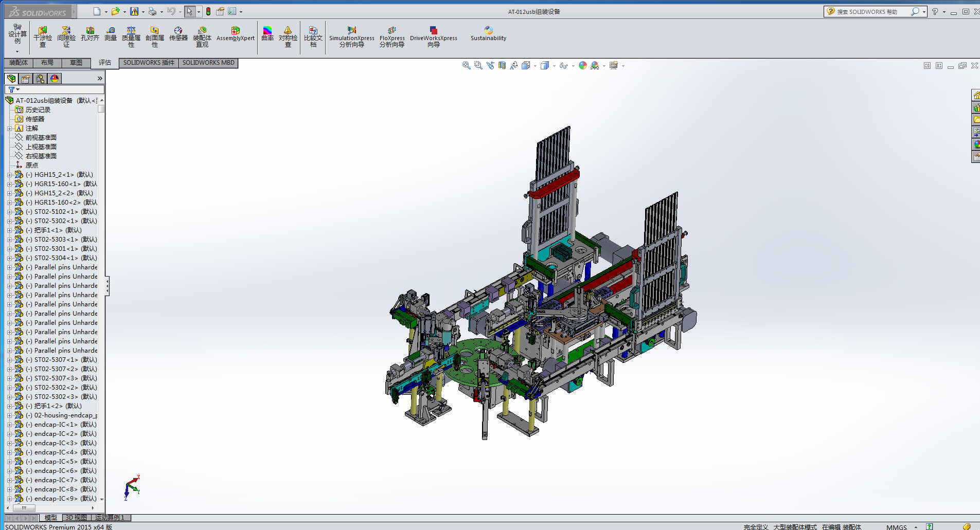
Task: Select 前视基准面 in the feature tree
Action: tap(41, 138)
